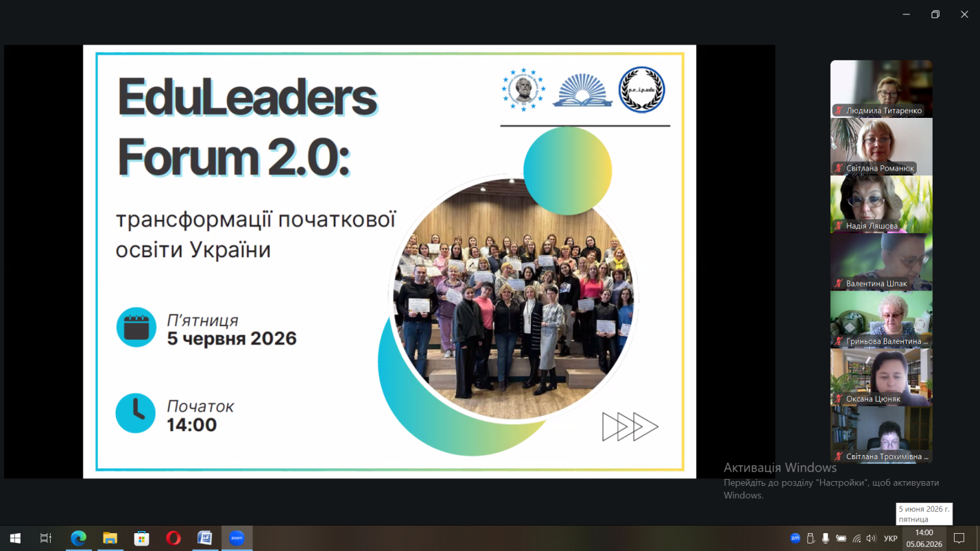The height and width of the screenshot is (551, 980).
Task: Click muted mic icon beside Оксана Цюняк
Action: pos(838,398)
